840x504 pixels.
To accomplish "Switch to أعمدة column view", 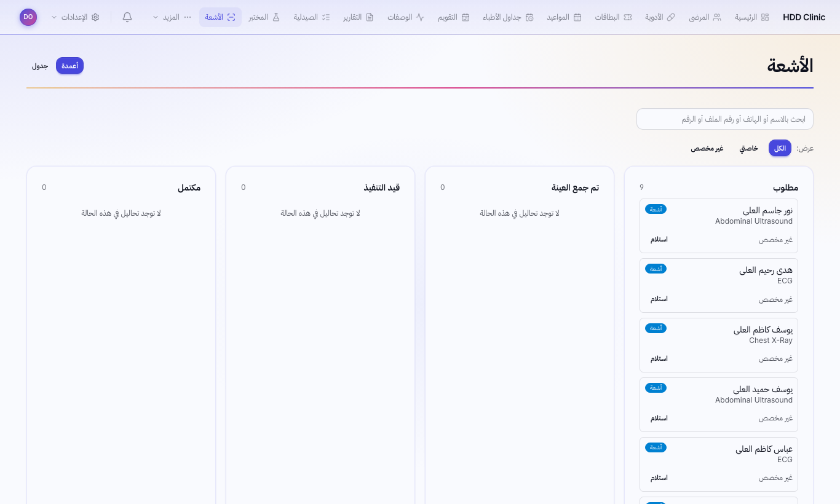I will [x=69, y=66].
